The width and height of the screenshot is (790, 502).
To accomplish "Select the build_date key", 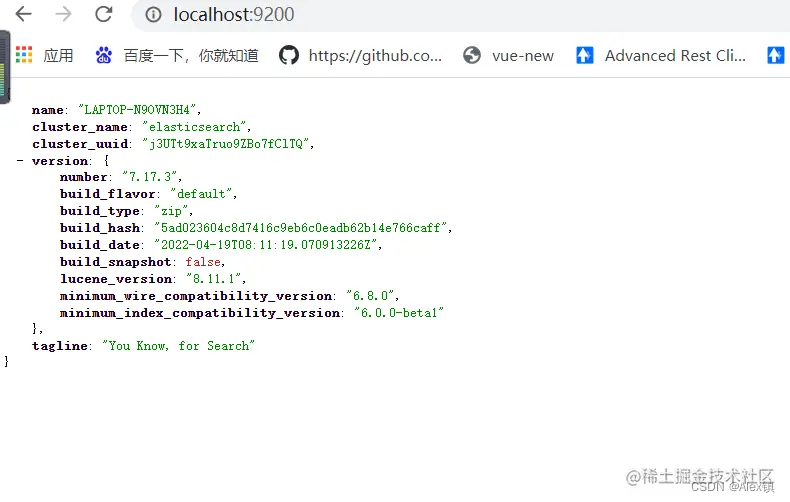I will (99, 245).
